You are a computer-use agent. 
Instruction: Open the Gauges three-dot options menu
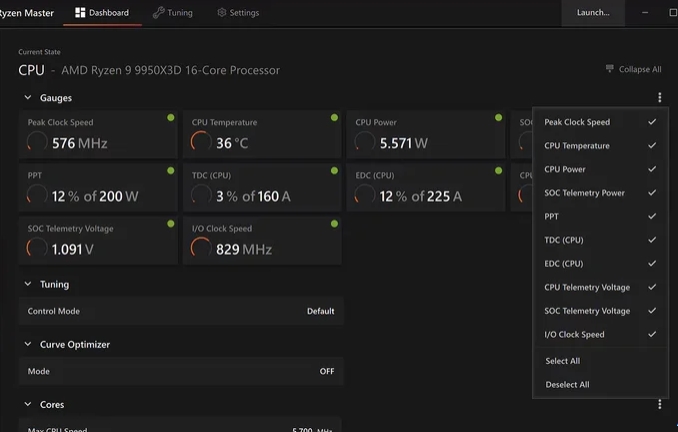pos(659,98)
